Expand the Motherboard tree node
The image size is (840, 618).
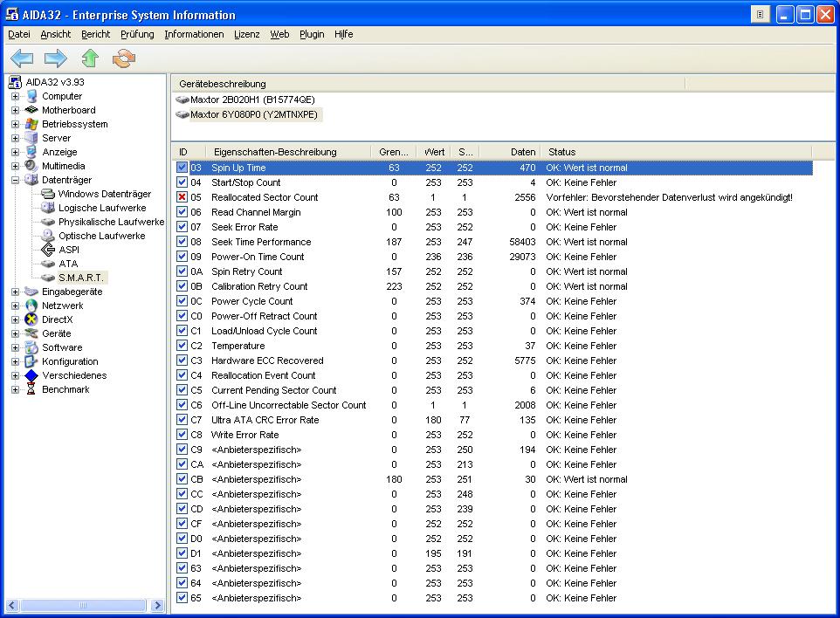pyautogui.click(x=15, y=110)
